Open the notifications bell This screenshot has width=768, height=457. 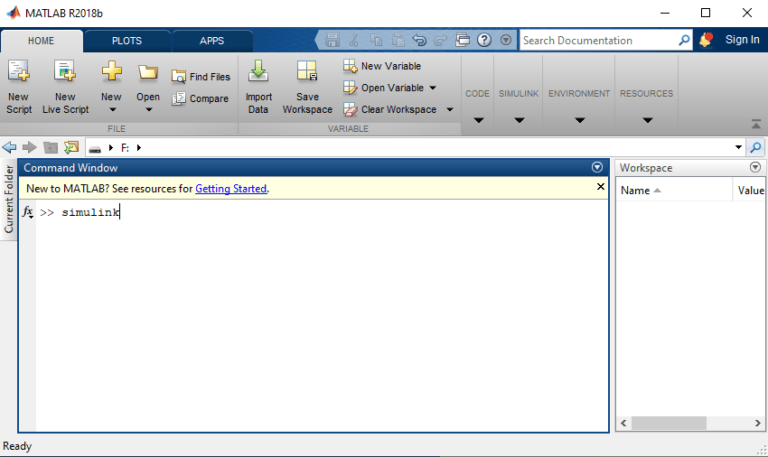click(x=706, y=40)
